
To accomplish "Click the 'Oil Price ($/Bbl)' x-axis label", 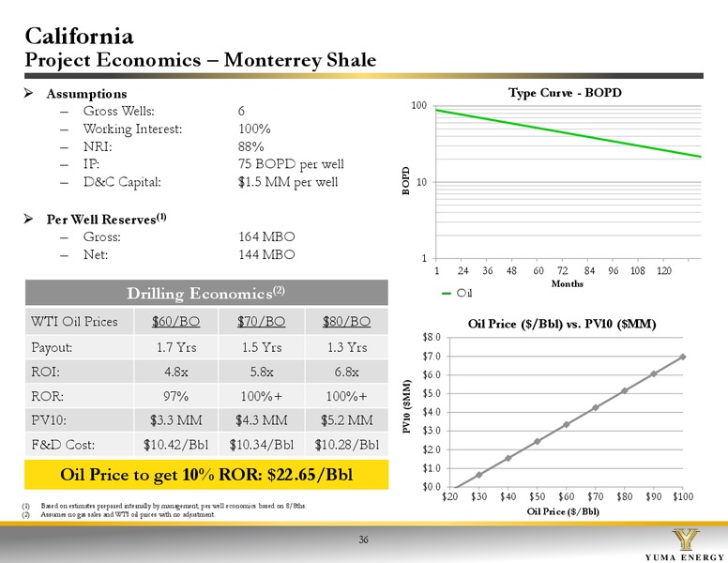I will 563,511.
